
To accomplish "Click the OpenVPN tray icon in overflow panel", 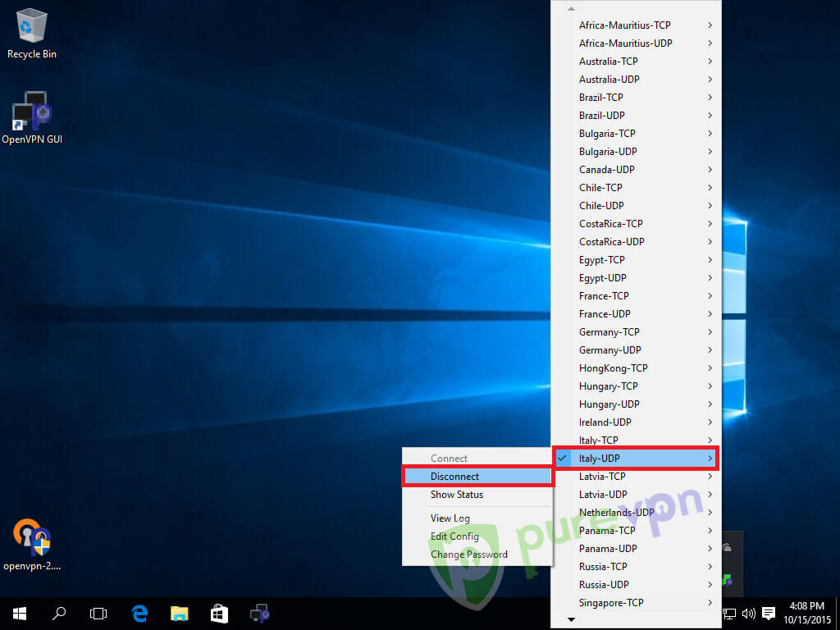I will (728, 580).
